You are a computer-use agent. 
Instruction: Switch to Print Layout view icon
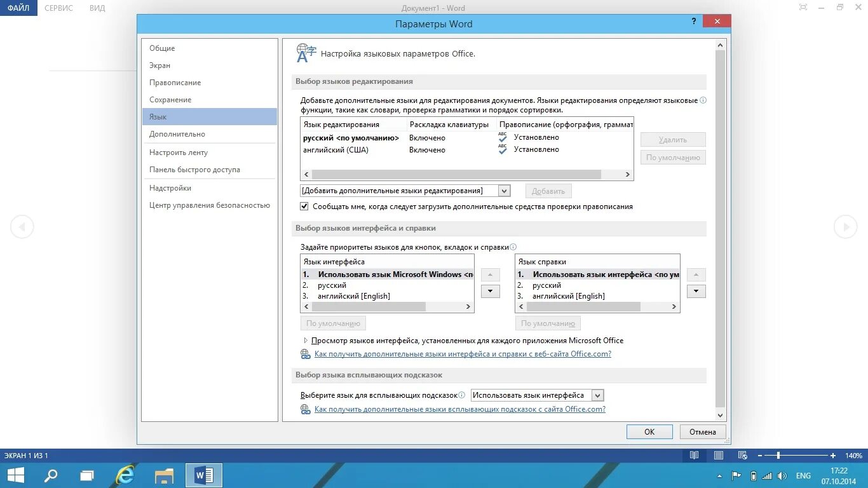[x=718, y=456]
